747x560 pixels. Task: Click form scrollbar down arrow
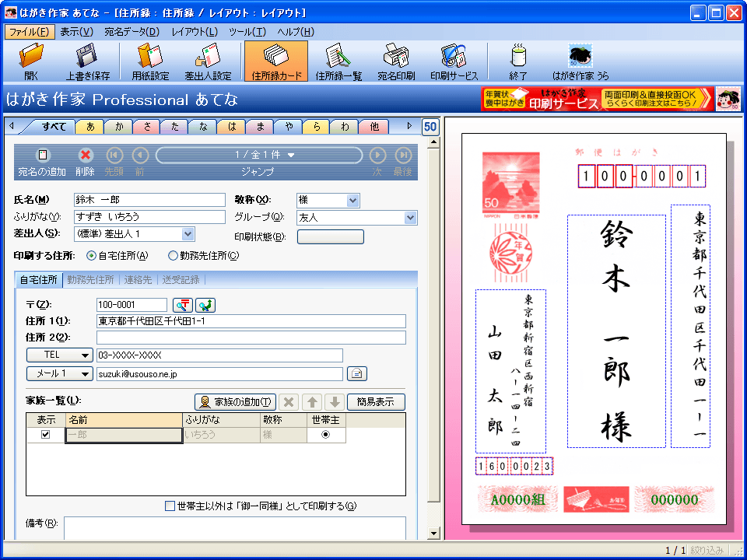[x=433, y=534]
